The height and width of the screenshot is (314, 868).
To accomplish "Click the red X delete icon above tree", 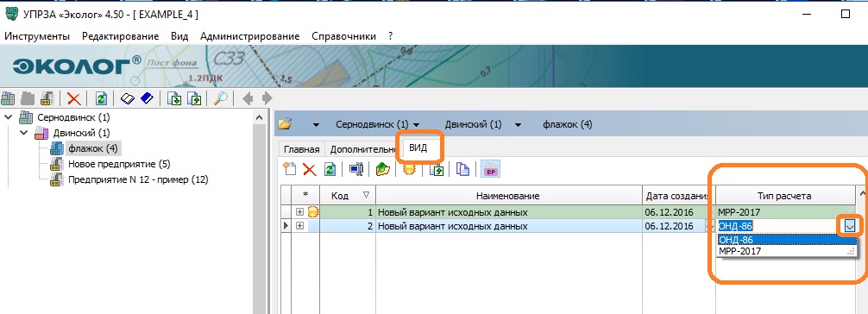I will point(73,99).
